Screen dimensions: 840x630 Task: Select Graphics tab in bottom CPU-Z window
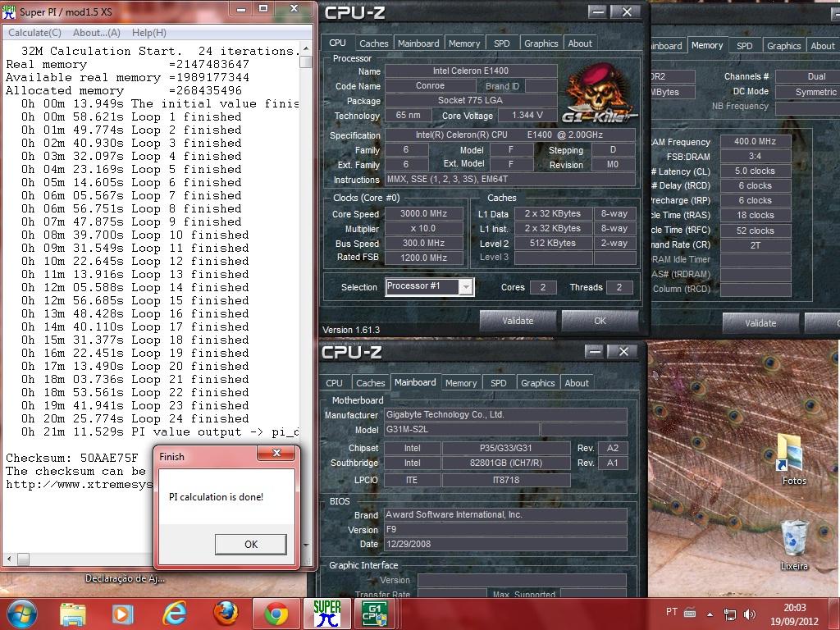(x=538, y=383)
